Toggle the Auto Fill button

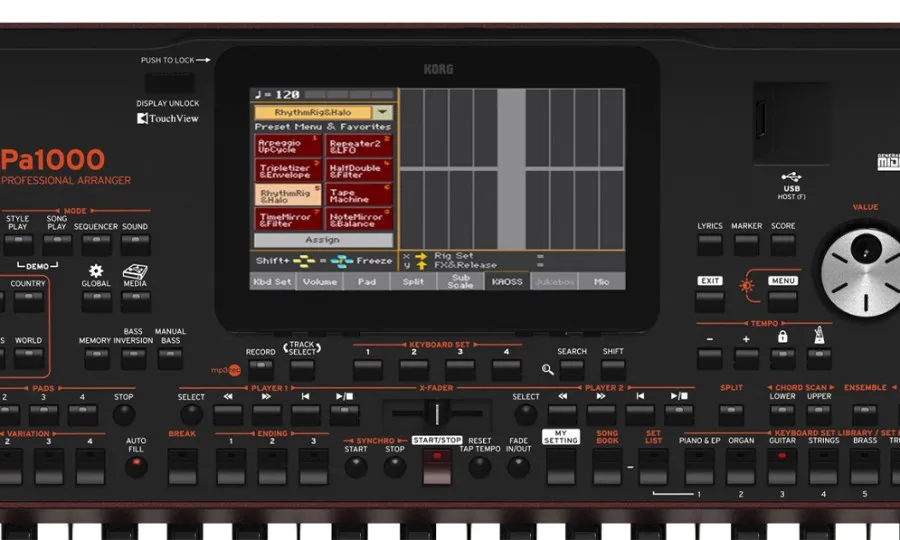point(136,467)
